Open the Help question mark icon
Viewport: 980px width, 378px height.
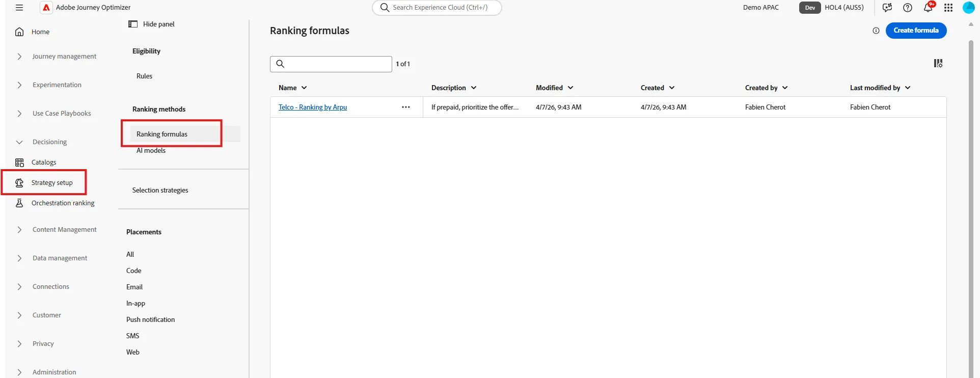[x=908, y=8]
